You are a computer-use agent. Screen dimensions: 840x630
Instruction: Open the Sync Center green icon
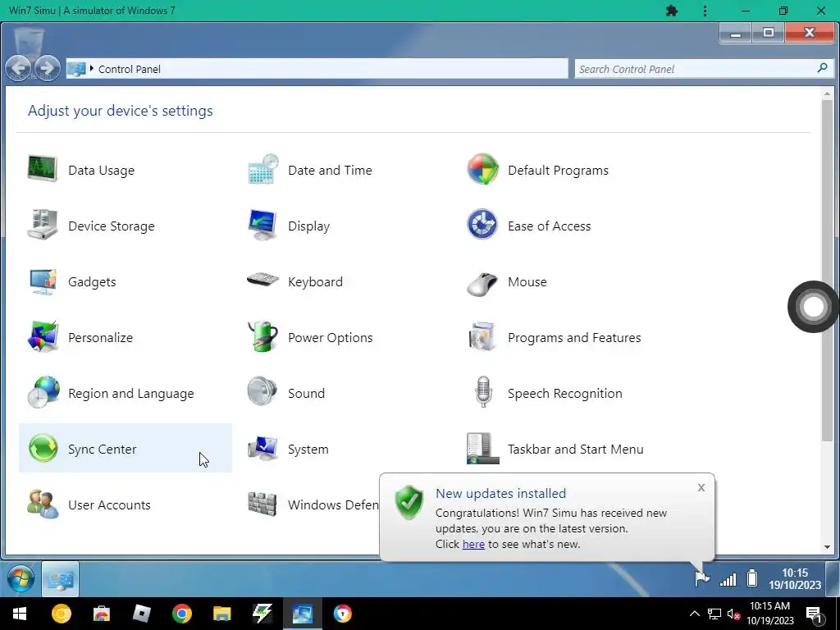43,448
